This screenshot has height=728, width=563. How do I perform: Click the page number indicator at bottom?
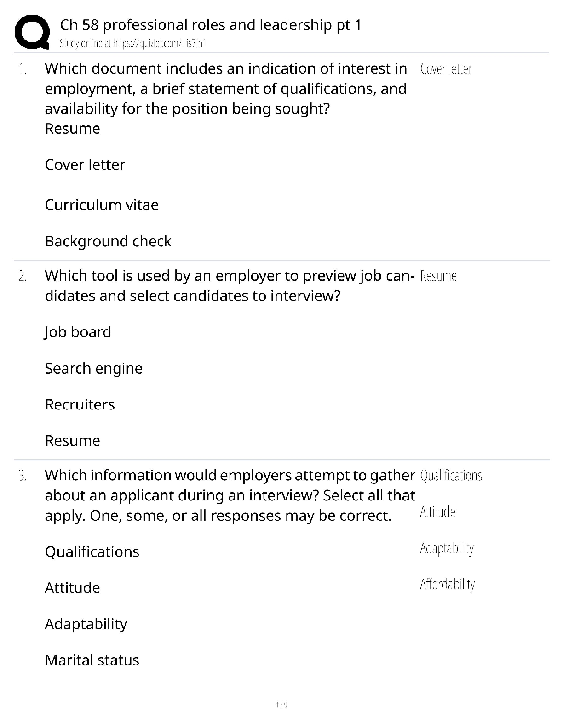[x=281, y=705]
